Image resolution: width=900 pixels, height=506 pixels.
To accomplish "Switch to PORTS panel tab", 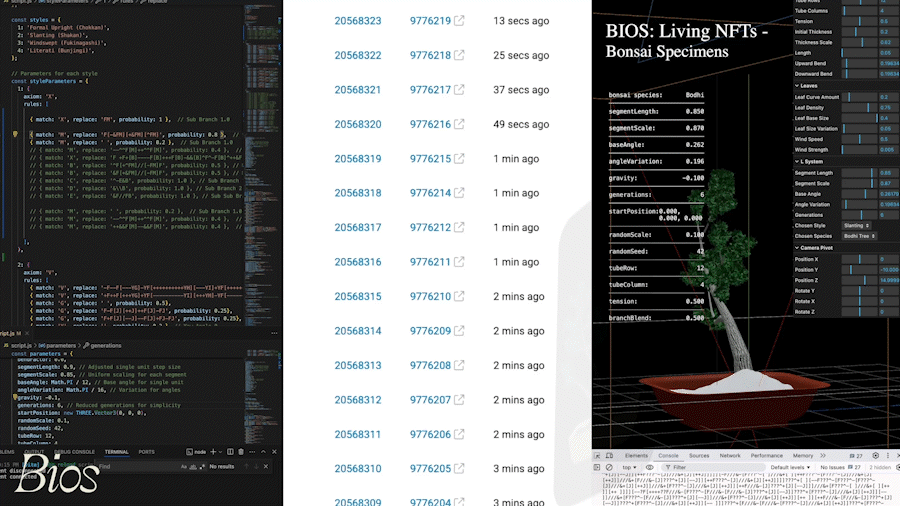I will click(x=146, y=452).
